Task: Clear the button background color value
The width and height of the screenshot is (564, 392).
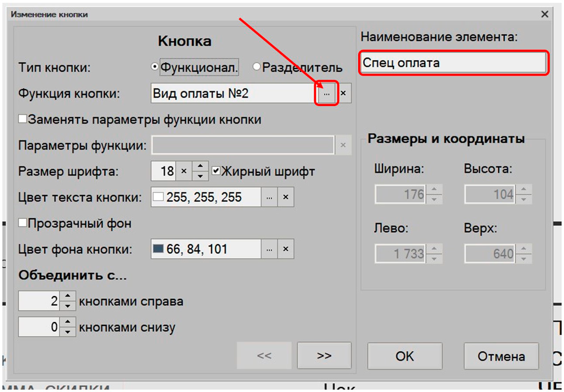Action: coord(285,249)
